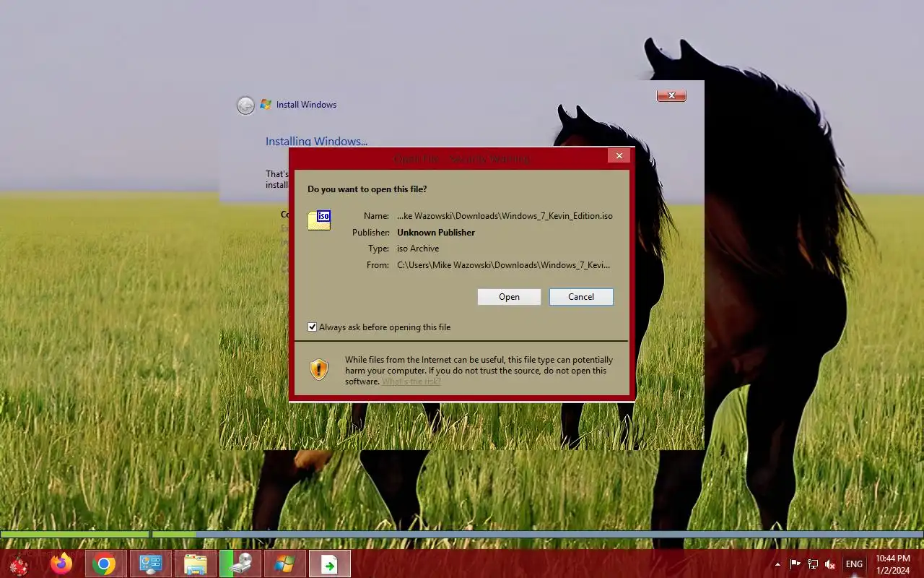Switch to the file with green arrow taskbar item
The width and height of the screenshot is (924, 578).
tap(330, 564)
